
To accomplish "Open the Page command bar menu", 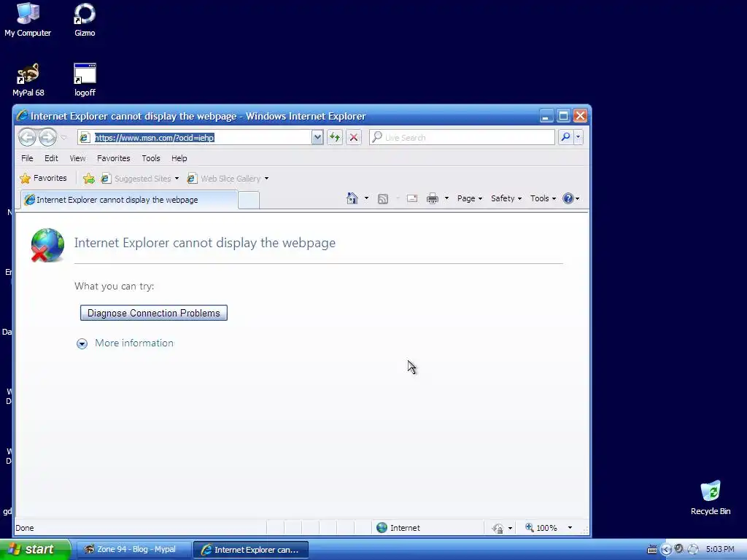I will (x=469, y=198).
